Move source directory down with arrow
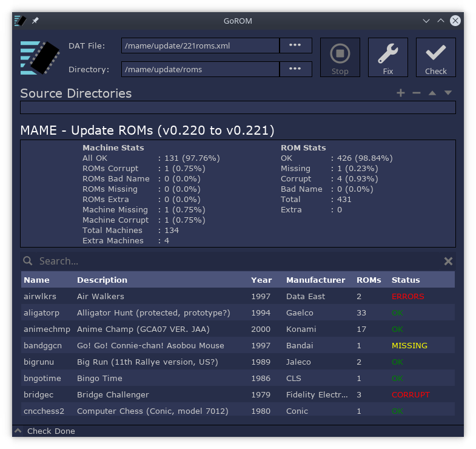Screen dimensions: 476x449 click(448, 93)
